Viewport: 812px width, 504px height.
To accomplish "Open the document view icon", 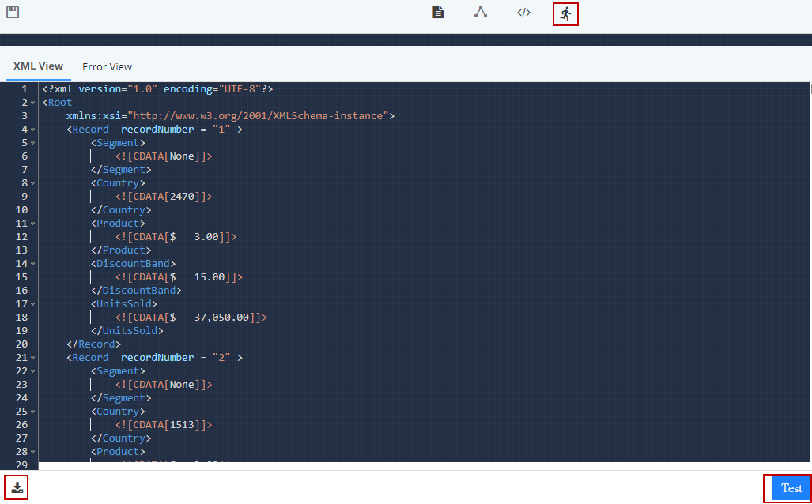I will [438, 13].
